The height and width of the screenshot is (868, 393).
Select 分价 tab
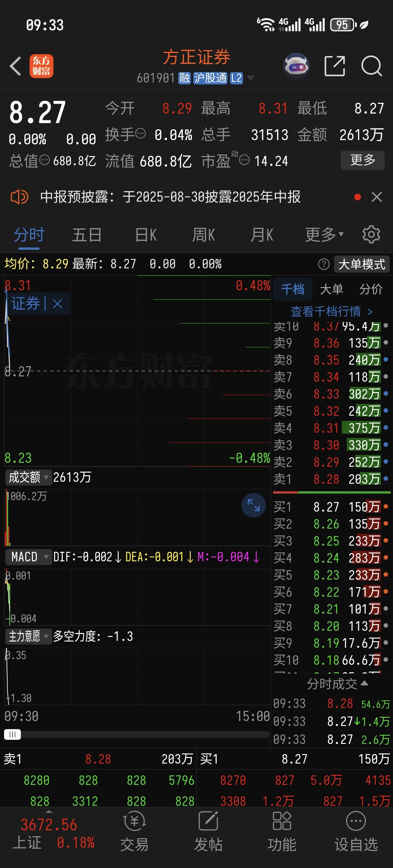click(371, 289)
